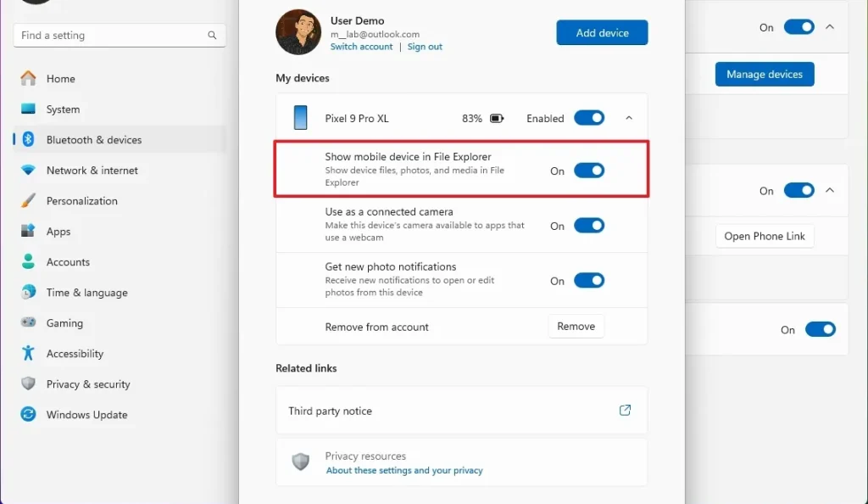
Task: Click the User Demo profile picture
Action: [298, 32]
